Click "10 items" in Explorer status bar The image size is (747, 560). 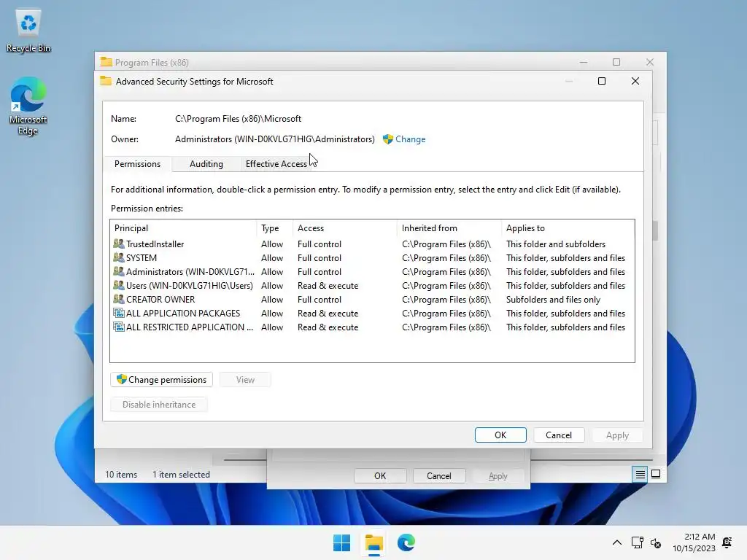121,474
